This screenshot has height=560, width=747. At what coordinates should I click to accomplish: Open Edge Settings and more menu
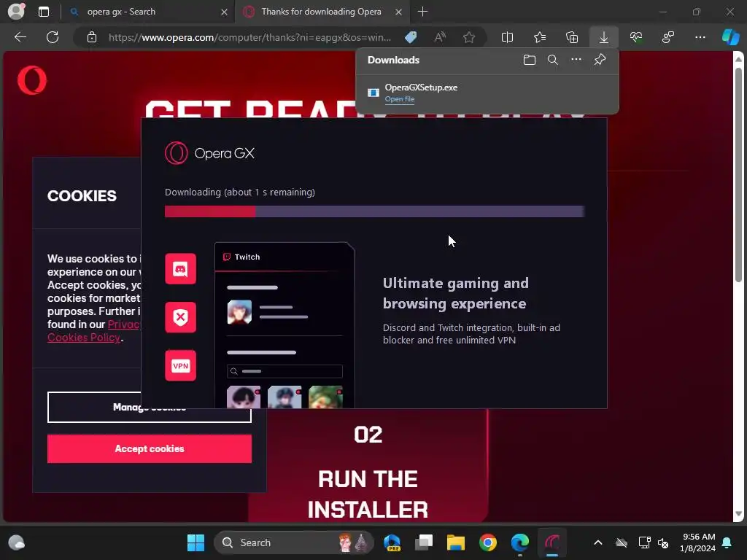(x=700, y=37)
